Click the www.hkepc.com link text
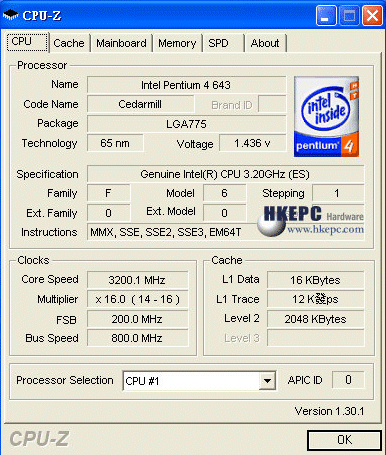Viewport: 386px width, 455px height. pos(325,229)
